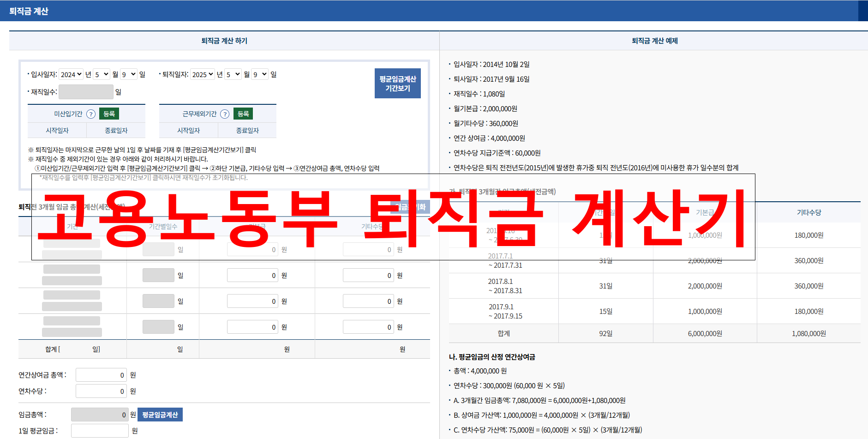Click example line 연간 상여금 : 4,000,000원
Image resolution: width=868 pixels, height=439 pixels.
click(x=489, y=138)
